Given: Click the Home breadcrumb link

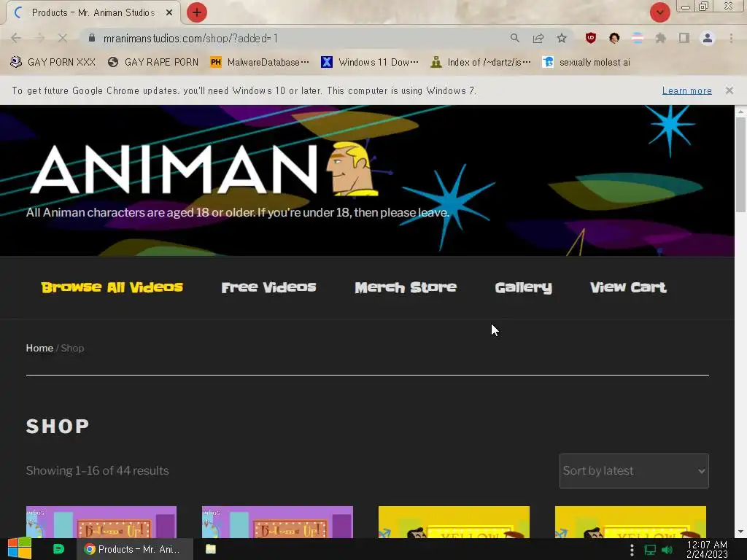Looking at the screenshot, I should pyautogui.click(x=39, y=348).
